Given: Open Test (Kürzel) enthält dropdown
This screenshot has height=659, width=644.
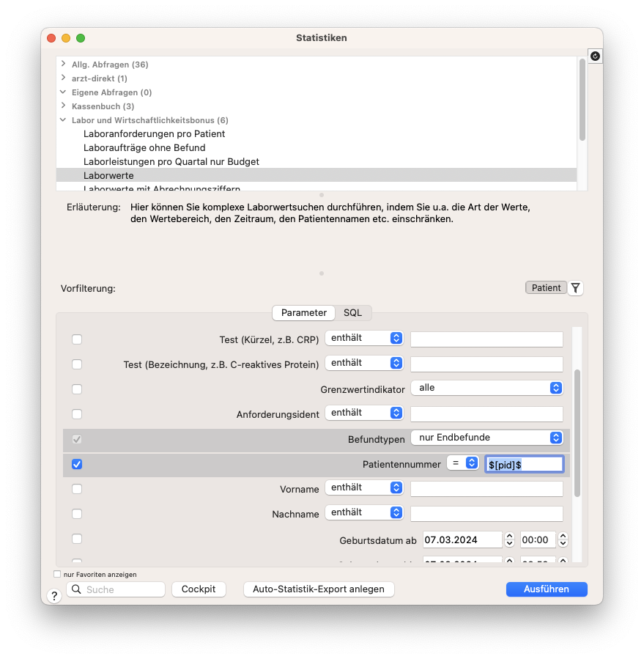Looking at the screenshot, I should 364,338.
